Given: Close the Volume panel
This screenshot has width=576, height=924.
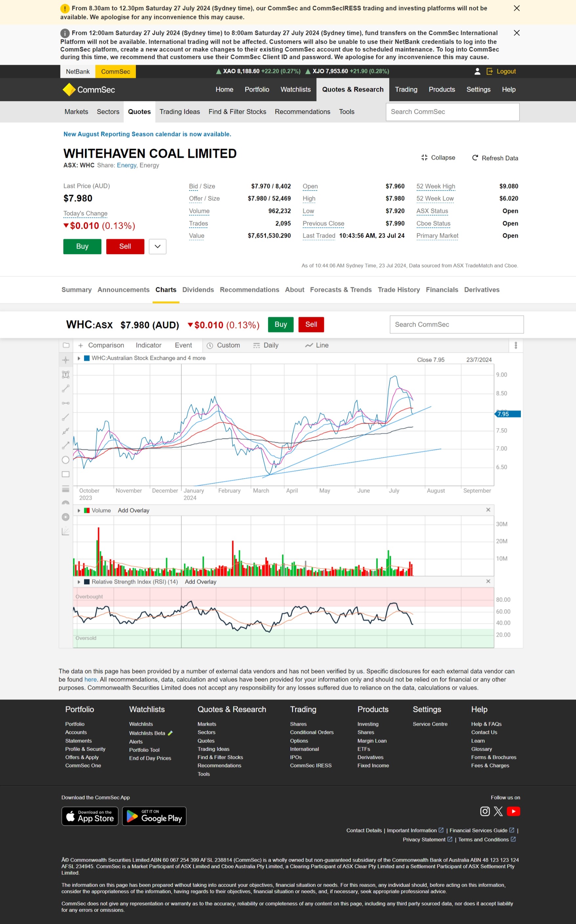Looking at the screenshot, I should pyautogui.click(x=488, y=510).
